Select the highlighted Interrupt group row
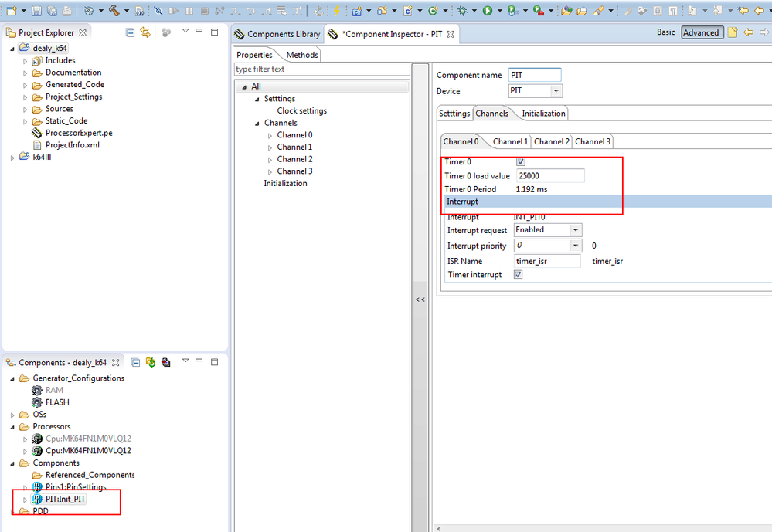 [x=608, y=202]
